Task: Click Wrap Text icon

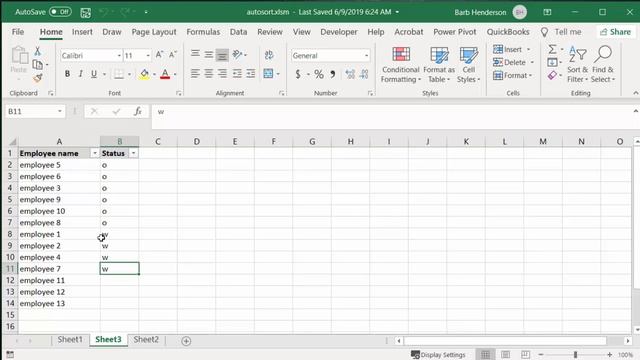Action: [269, 55]
